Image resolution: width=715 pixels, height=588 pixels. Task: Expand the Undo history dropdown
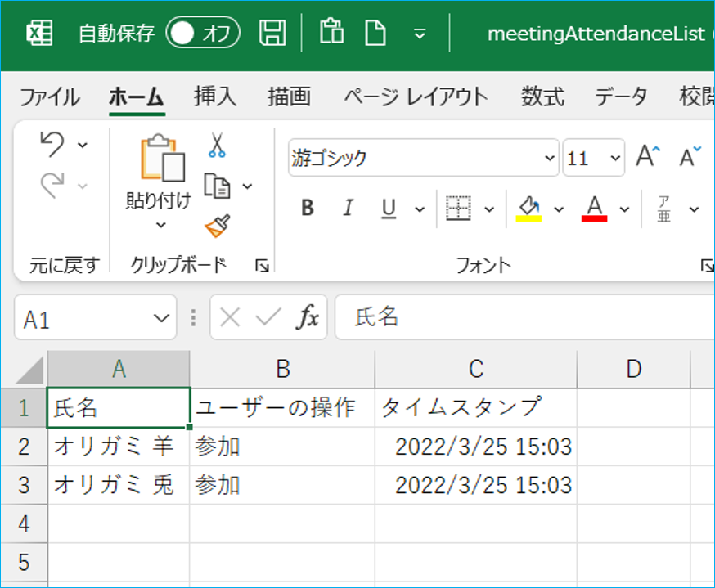[83, 146]
